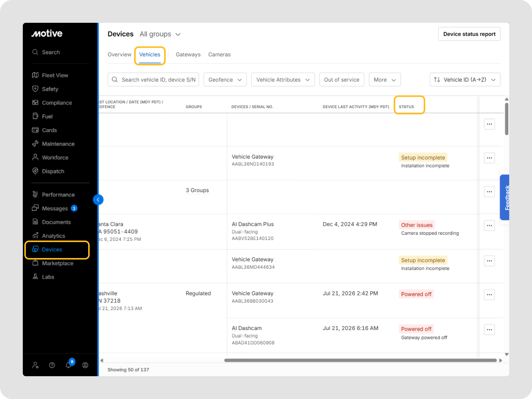This screenshot has width=532, height=399.
Task: Click Device status report button
Action: pos(469,34)
